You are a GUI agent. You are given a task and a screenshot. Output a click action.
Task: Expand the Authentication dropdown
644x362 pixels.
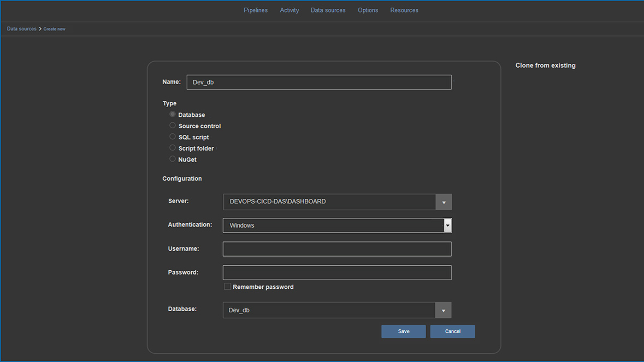[447, 225]
